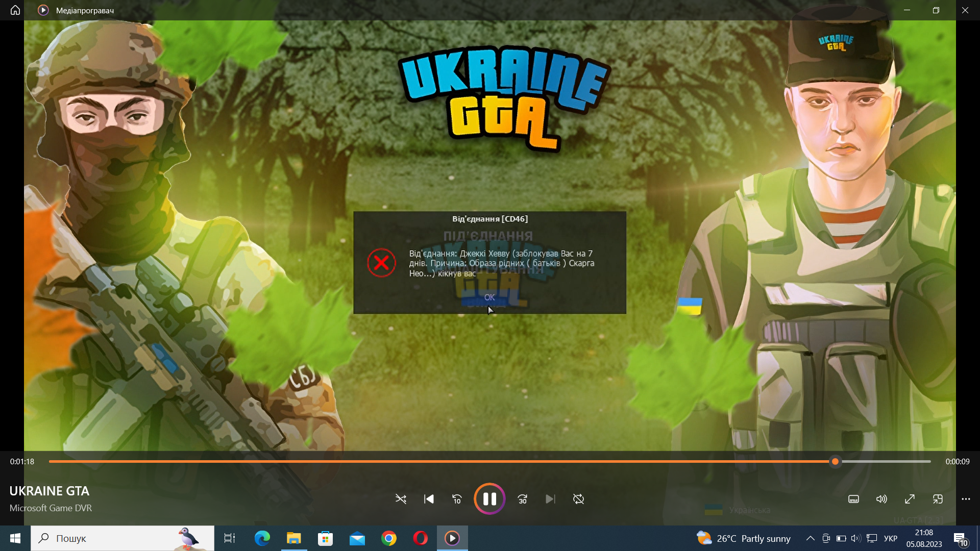This screenshot has width=980, height=551.
Task: Open the system volume tray icon
Action: pyautogui.click(x=856, y=538)
